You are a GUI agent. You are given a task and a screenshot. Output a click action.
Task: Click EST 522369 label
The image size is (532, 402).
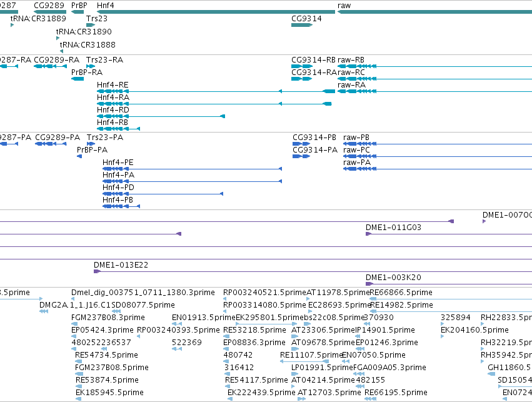click(187, 343)
